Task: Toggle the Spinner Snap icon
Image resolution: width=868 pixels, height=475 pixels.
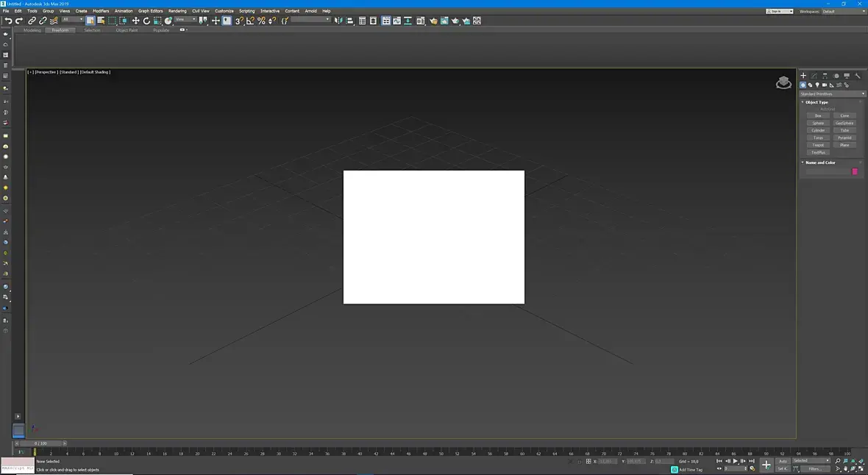Action: 272,21
